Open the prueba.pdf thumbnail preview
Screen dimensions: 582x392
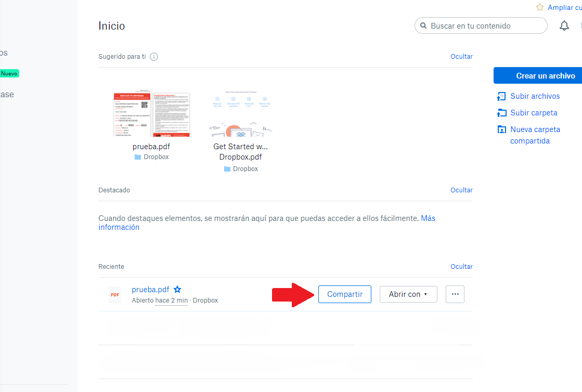pos(151,113)
